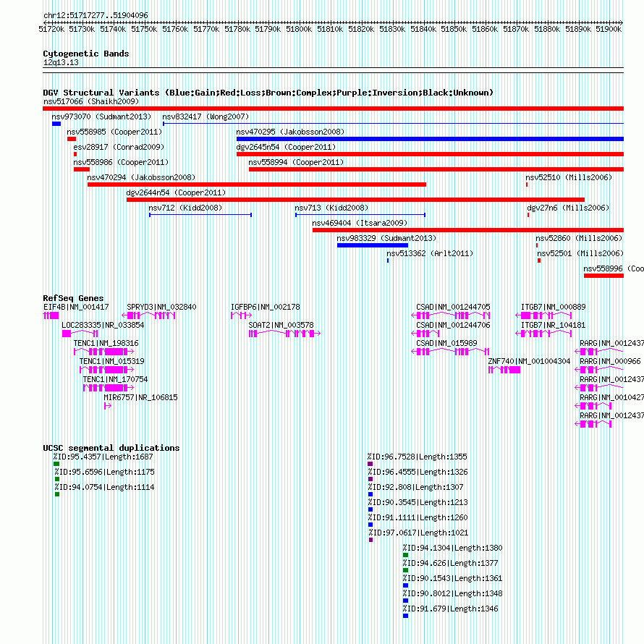644x644 pixels.
Task: Open the nsv558996 variant label
Action: pyautogui.click(x=614, y=268)
